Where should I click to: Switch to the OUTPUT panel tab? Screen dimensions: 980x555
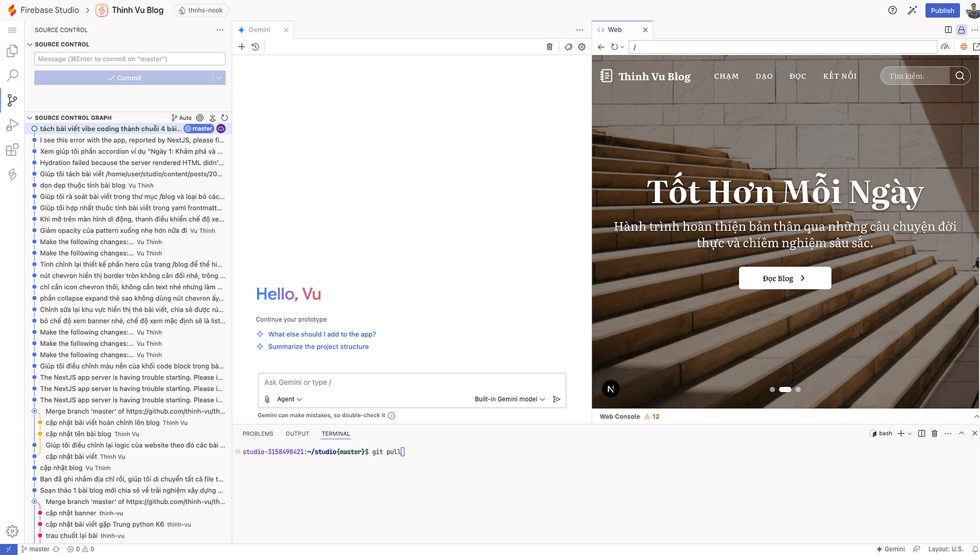point(297,434)
